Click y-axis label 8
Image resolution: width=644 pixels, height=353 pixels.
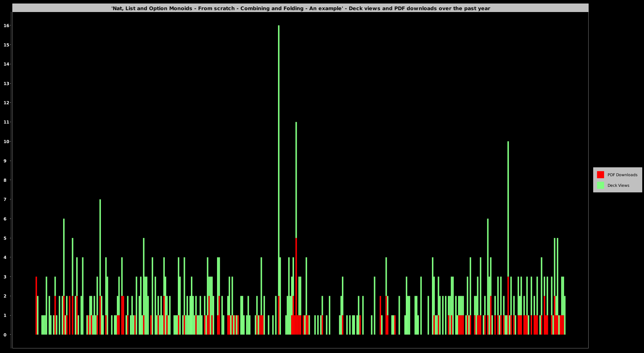tap(5, 180)
